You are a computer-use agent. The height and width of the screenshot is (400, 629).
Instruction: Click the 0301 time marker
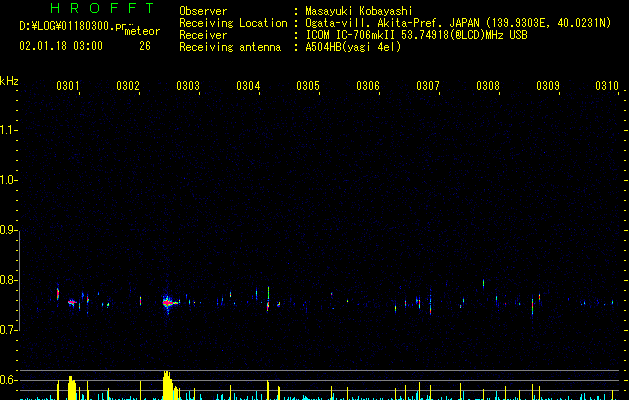point(68,86)
